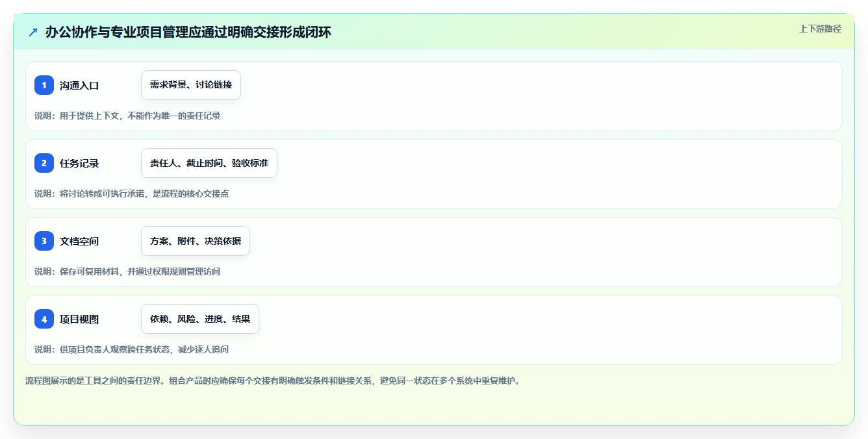Select the 依赖、风险、进度、结果 chip

click(200, 319)
